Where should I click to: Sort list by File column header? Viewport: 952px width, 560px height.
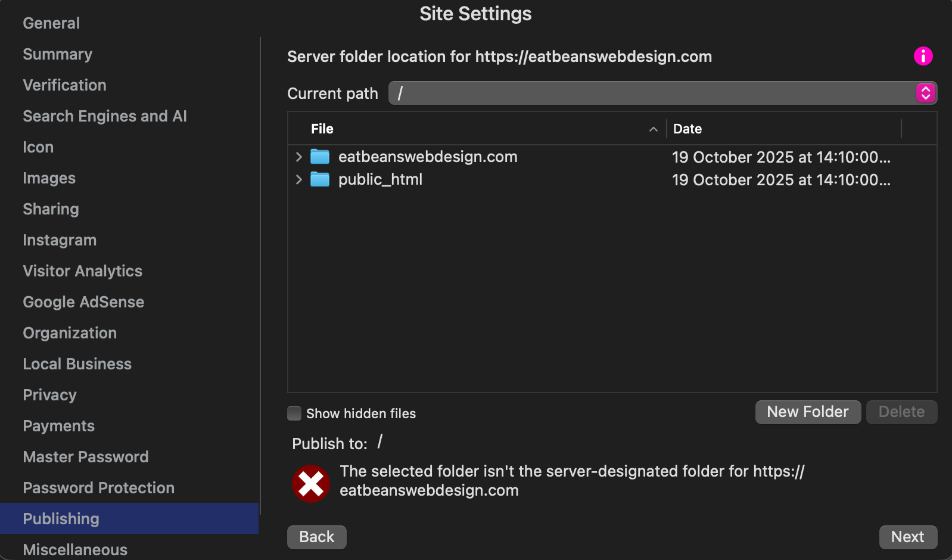[322, 129]
